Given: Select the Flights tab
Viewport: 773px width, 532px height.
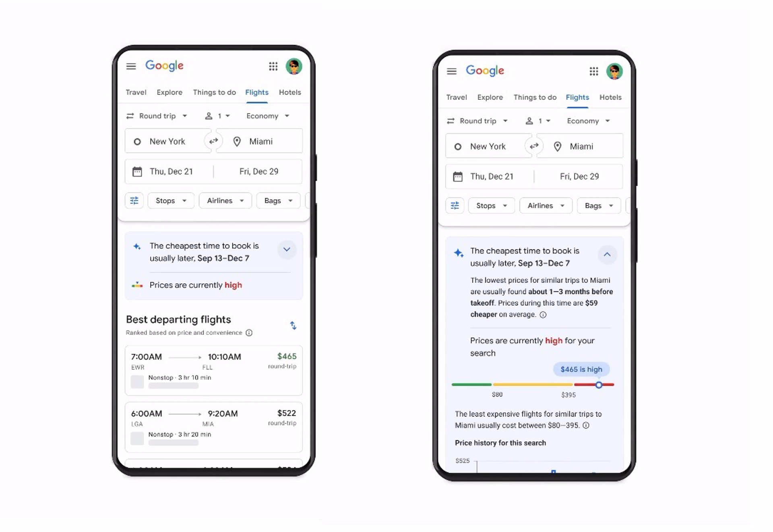Looking at the screenshot, I should pyautogui.click(x=257, y=92).
